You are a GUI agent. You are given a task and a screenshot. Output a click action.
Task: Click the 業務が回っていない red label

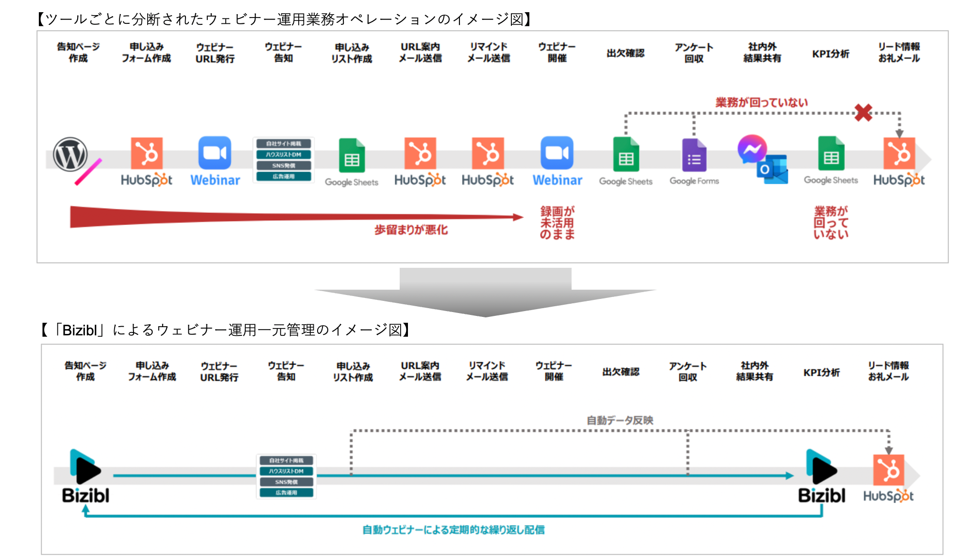761,103
